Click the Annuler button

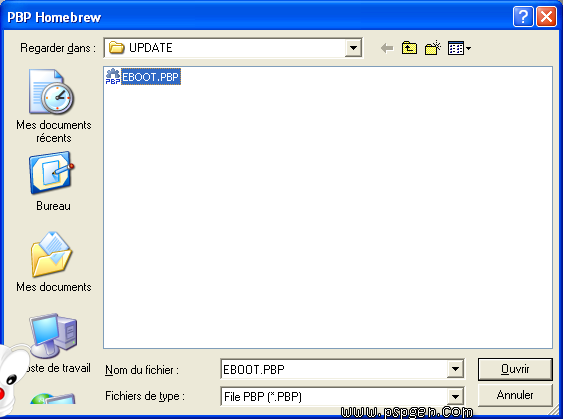coord(515,395)
